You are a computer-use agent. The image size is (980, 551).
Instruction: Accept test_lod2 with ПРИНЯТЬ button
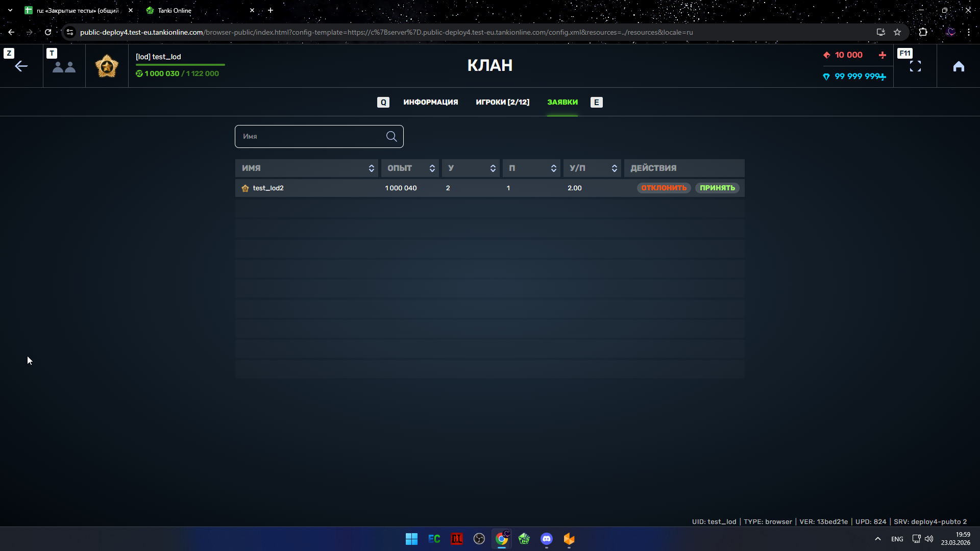(717, 188)
